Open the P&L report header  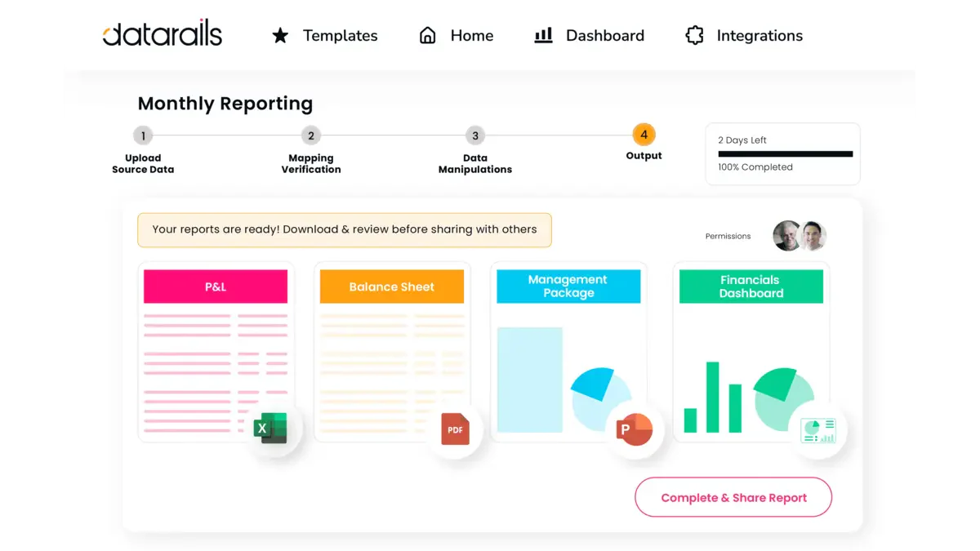(x=216, y=287)
